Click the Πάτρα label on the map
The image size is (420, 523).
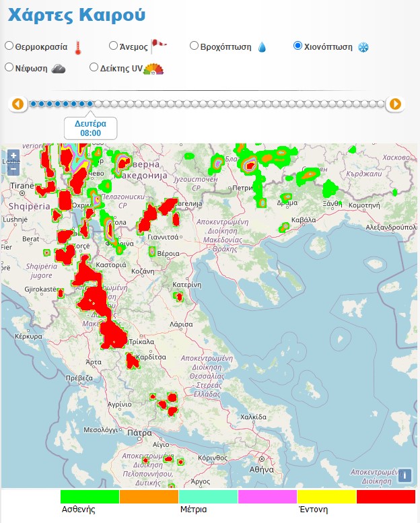(x=139, y=433)
